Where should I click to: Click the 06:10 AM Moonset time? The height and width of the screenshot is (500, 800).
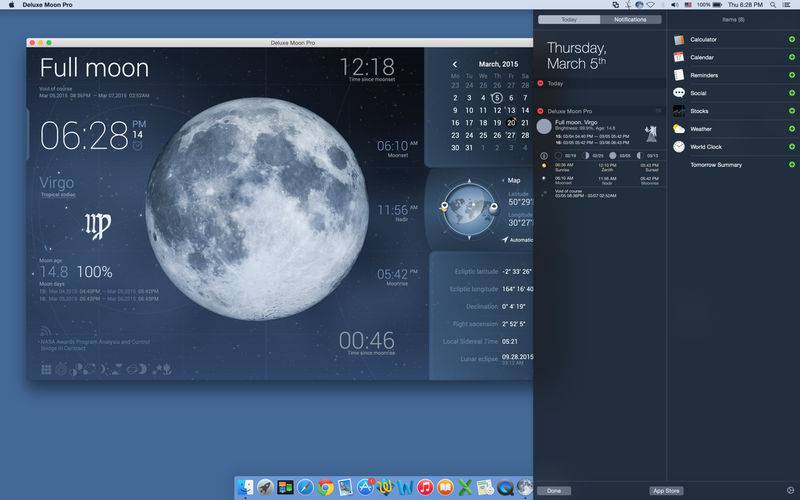tap(397, 146)
